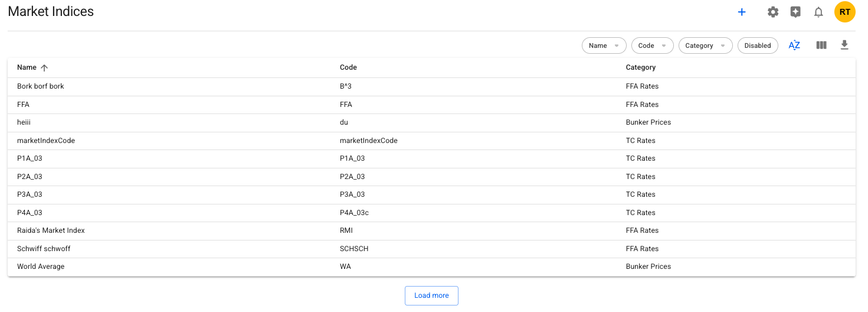868x312 pixels.
Task: Expand the Code filter dropdown
Action: coord(652,45)
